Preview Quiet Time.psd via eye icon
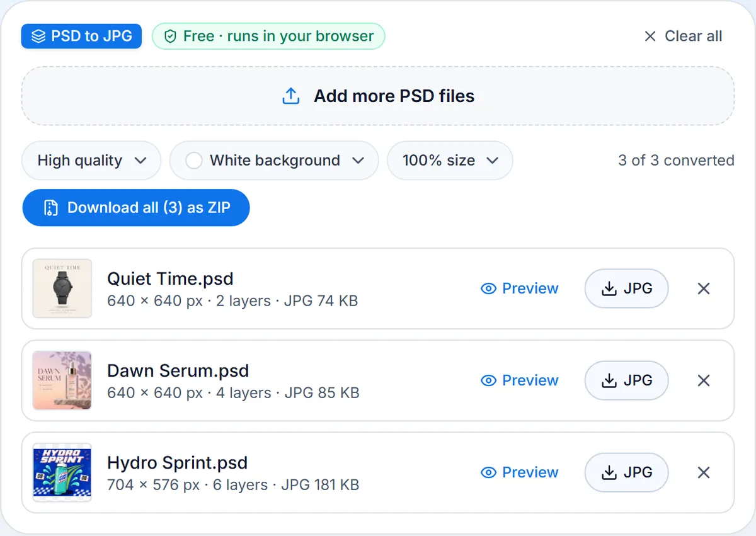This screenshot has height=536, width=756. [488, 288]
